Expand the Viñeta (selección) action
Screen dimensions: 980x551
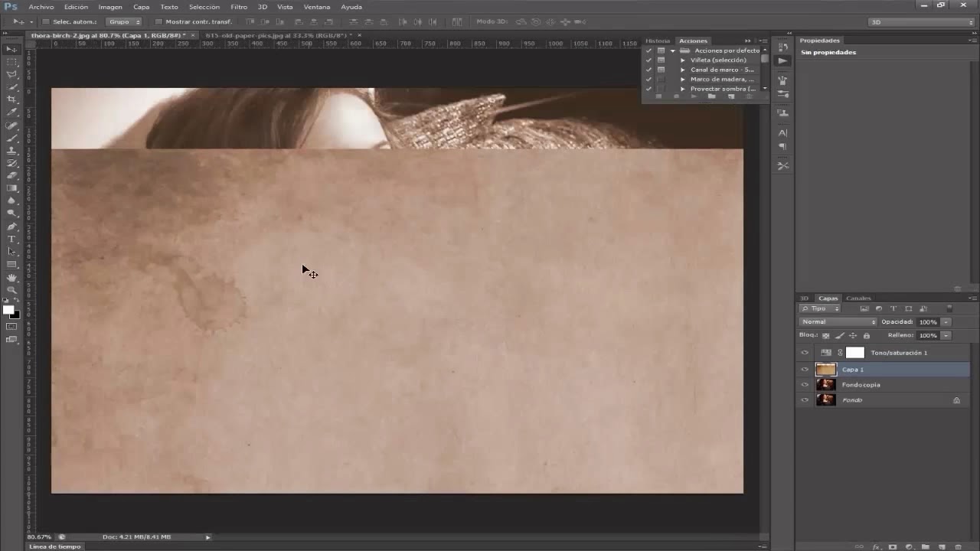pos(683,60)
